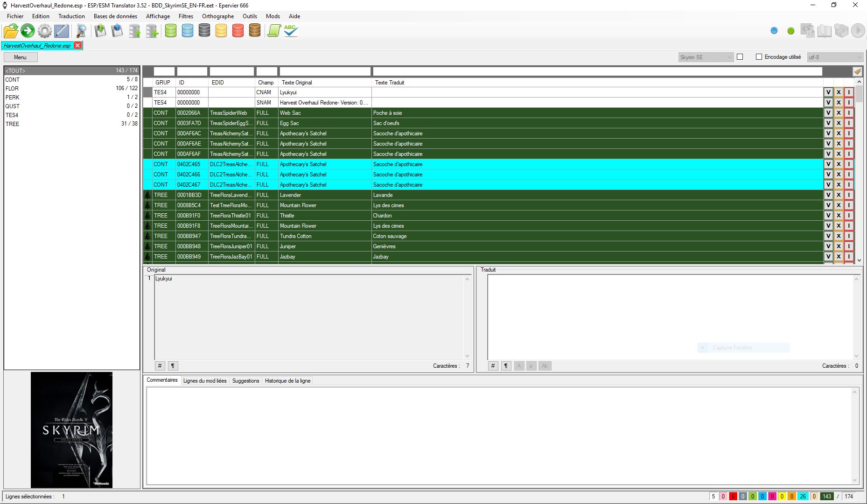Viewport: 867px width, 504px height.
Task: Click the open book icon at top right
Action: pos(825,31)
